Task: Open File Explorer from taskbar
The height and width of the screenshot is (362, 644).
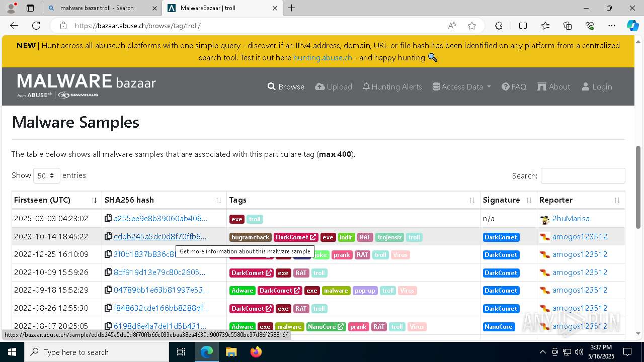Action: pyautogui.click(x=231, y=352)
